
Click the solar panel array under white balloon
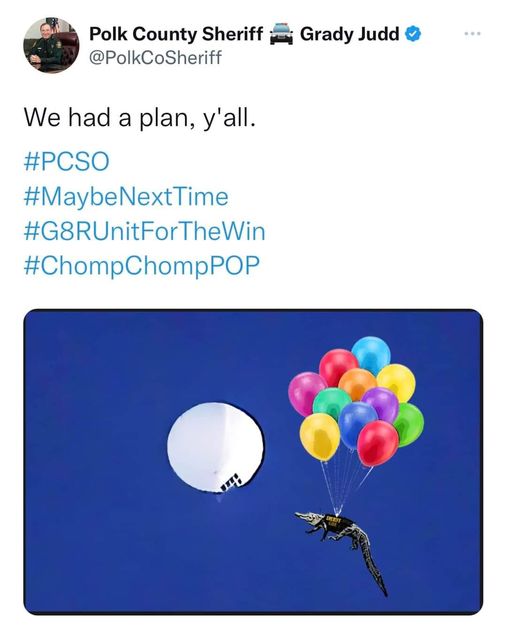(232, 482)
